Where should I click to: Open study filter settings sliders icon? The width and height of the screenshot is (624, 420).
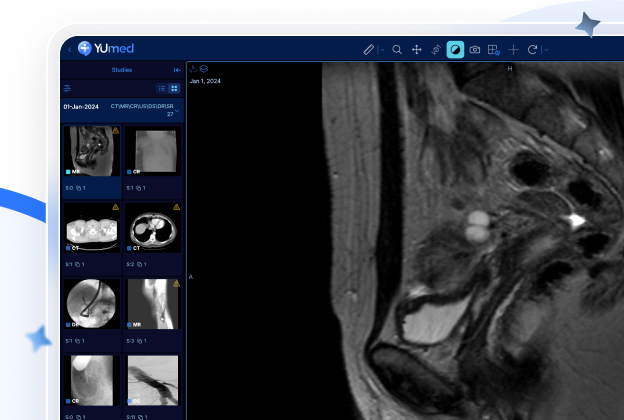pyautogui.click(x=67, y=88)
